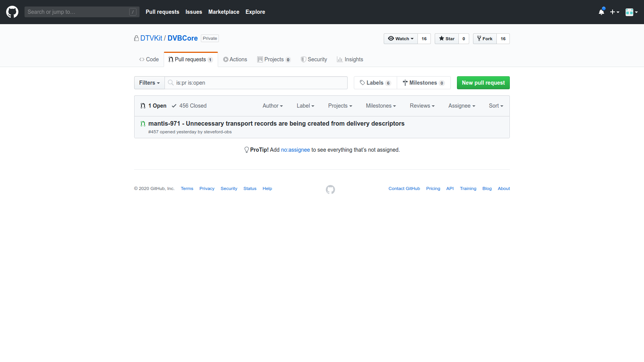Fork the DVBCore repository
Image resolution: width=644 pixels, height=362 pixels.
tap(485, 39)
